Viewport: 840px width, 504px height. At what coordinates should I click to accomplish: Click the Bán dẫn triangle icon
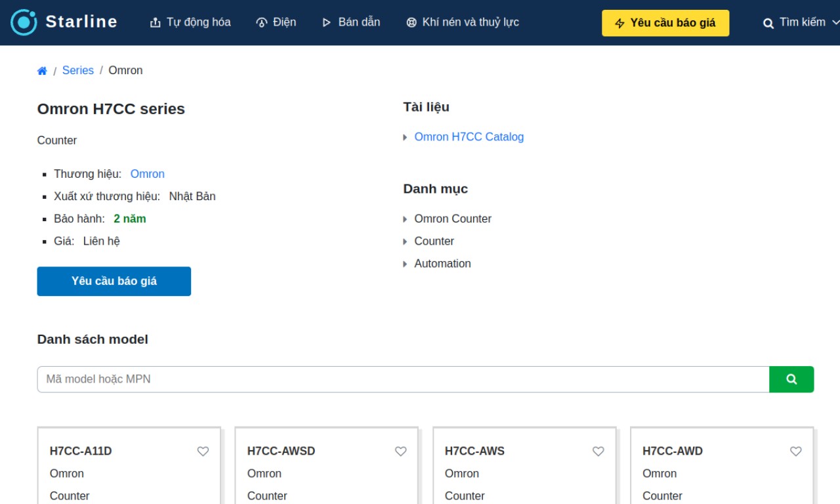(327, 23)
